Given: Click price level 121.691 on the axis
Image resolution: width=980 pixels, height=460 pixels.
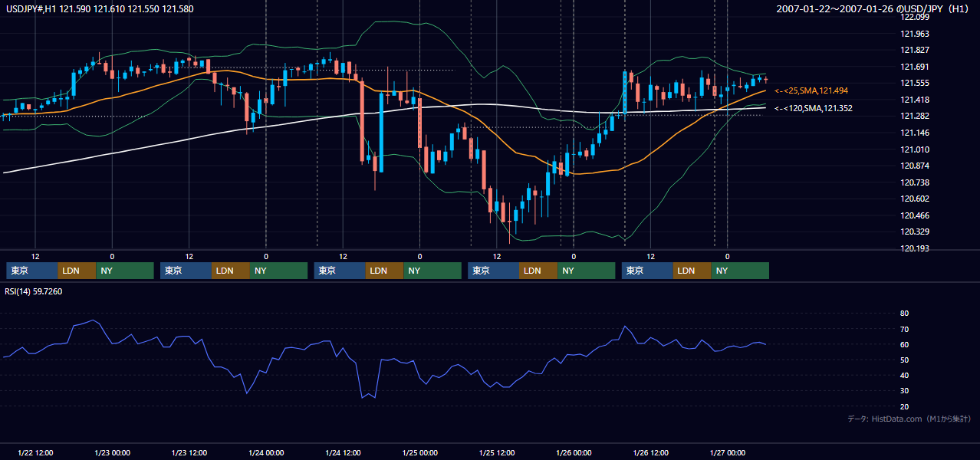Looking at the screenshot, I should [x=914, y=67].
